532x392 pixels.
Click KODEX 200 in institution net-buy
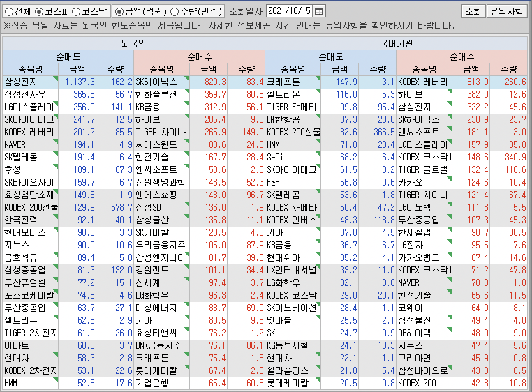(417, 383)
